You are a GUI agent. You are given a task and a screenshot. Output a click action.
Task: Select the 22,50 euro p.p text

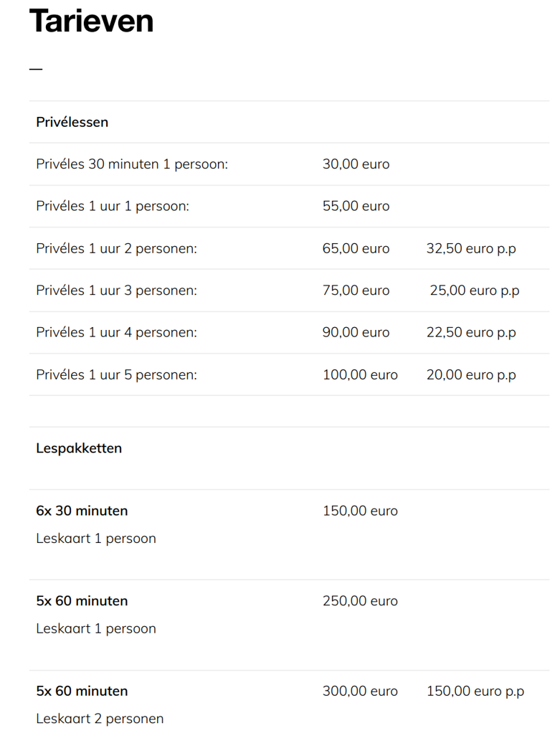(471, 332)
